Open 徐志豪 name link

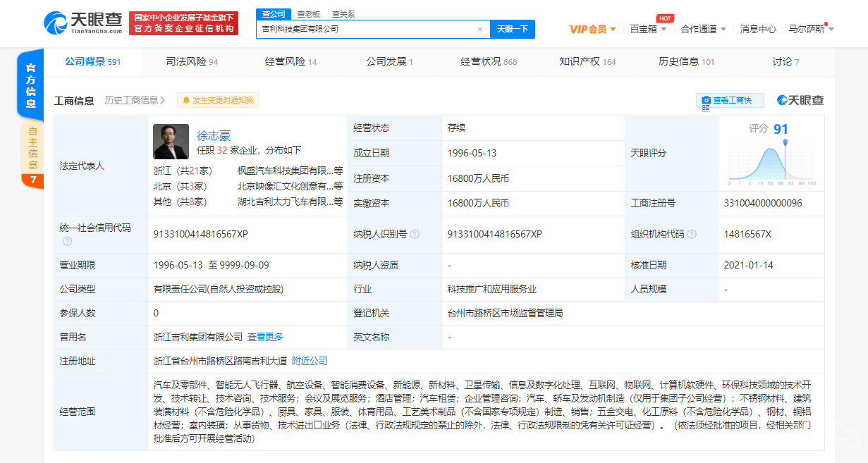coord(214,135)
